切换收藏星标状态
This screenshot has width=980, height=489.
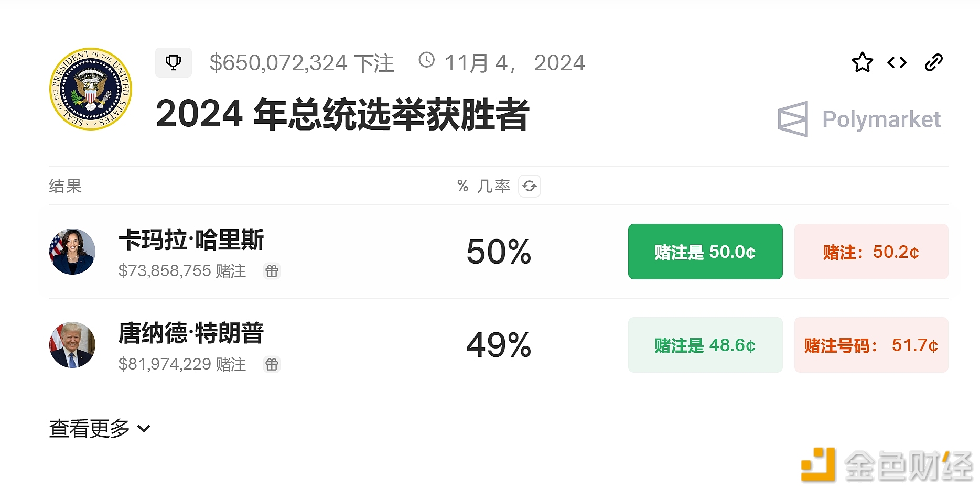click(861, 62)
